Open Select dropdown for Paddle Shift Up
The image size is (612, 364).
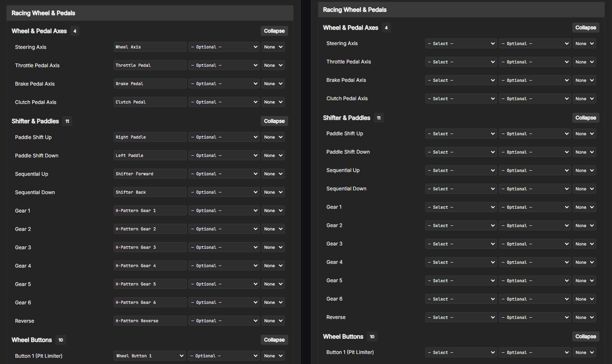click(x=461, y=134)
